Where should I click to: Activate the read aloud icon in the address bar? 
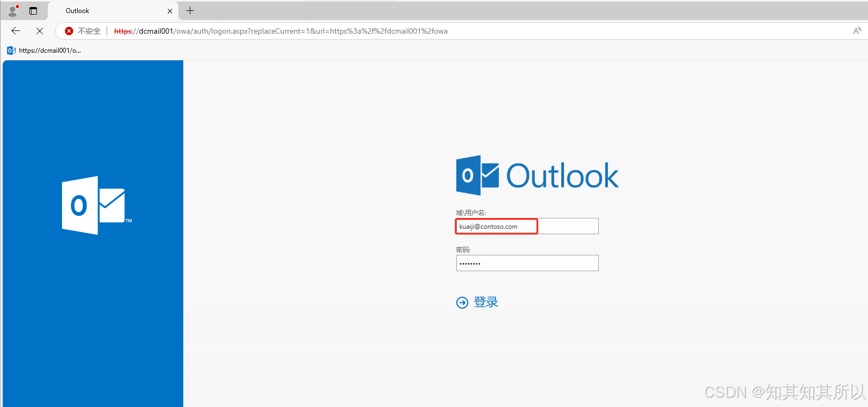point(857,31)
